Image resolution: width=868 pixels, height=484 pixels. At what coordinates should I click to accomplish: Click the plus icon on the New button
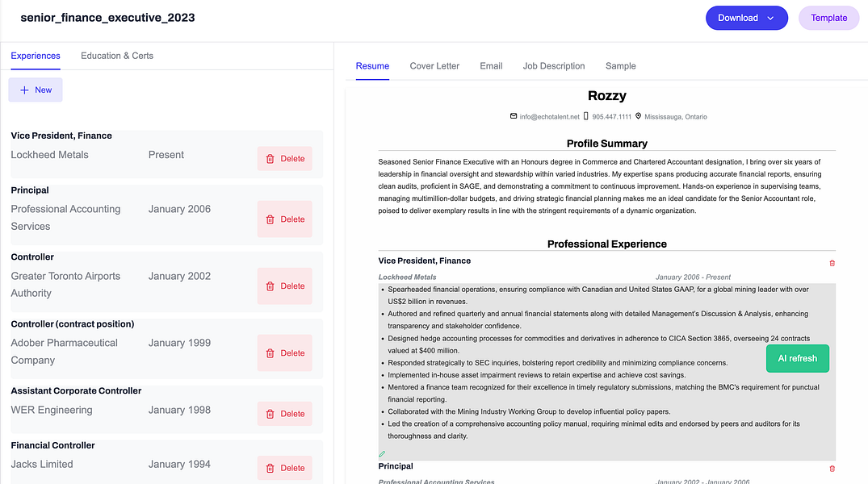(x=23, y=90)
